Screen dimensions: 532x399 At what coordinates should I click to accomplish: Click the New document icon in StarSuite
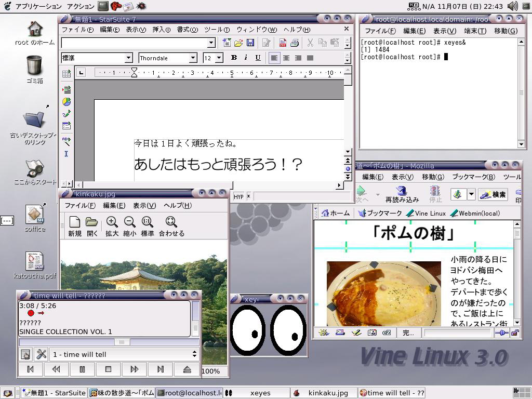point(227,43)
